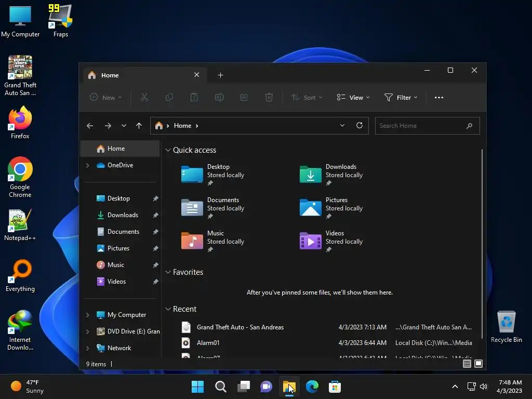
Task: Open Microsoft Store from taskbar
Action: [335, 387]
